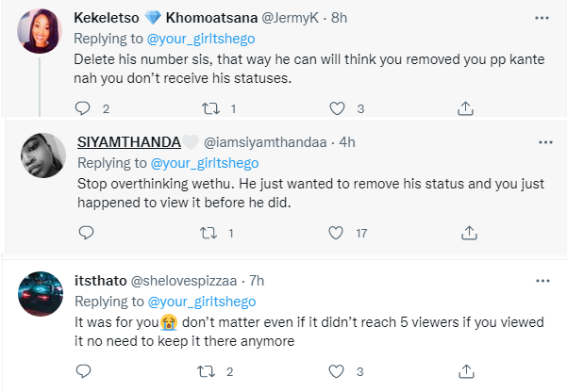Image resolution: width=567 pixels, height=392 pixels.
Task: Open SIYAMTHANDA's profile via display name
Action: pos(129,142)
